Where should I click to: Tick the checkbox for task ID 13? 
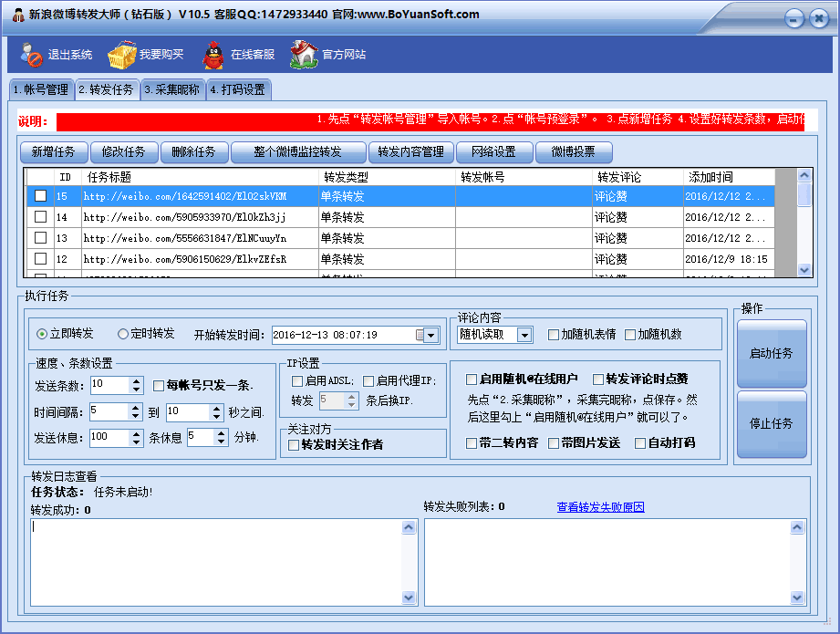click(x=40, y=238)
